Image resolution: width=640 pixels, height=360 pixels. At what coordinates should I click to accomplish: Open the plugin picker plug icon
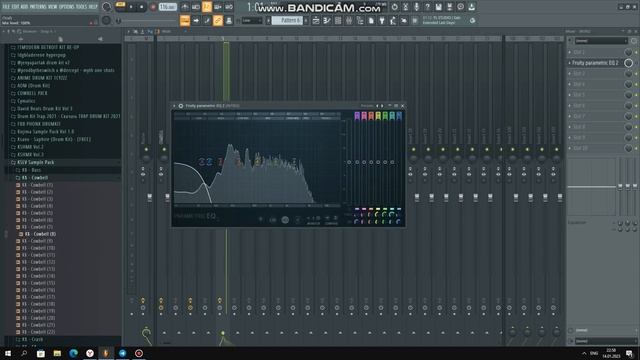[x=382, y=20]
